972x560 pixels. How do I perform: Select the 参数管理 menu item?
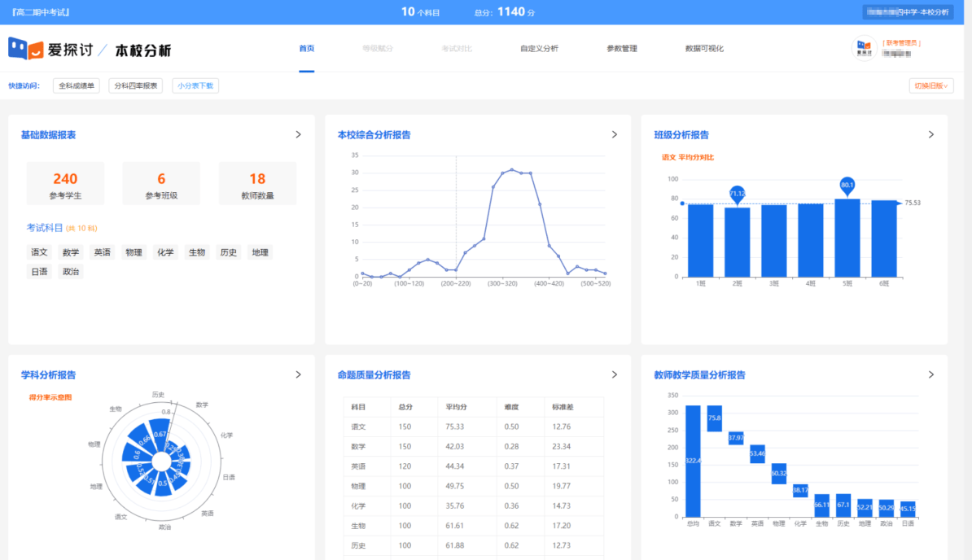coord(622,49)
